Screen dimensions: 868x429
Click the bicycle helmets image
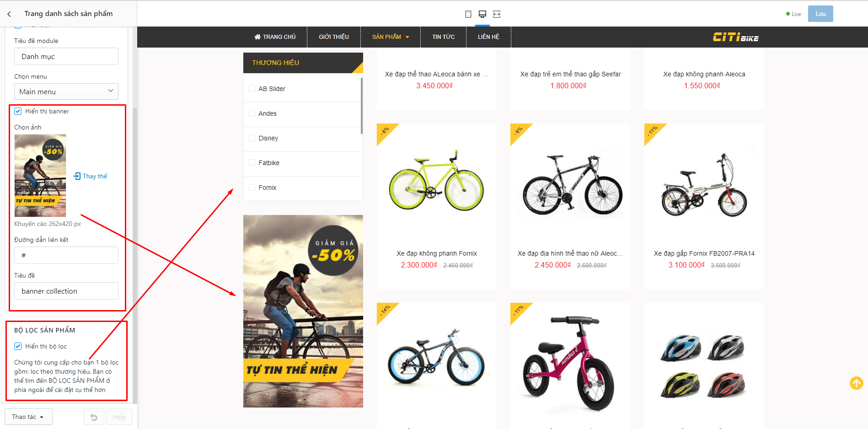703,365
